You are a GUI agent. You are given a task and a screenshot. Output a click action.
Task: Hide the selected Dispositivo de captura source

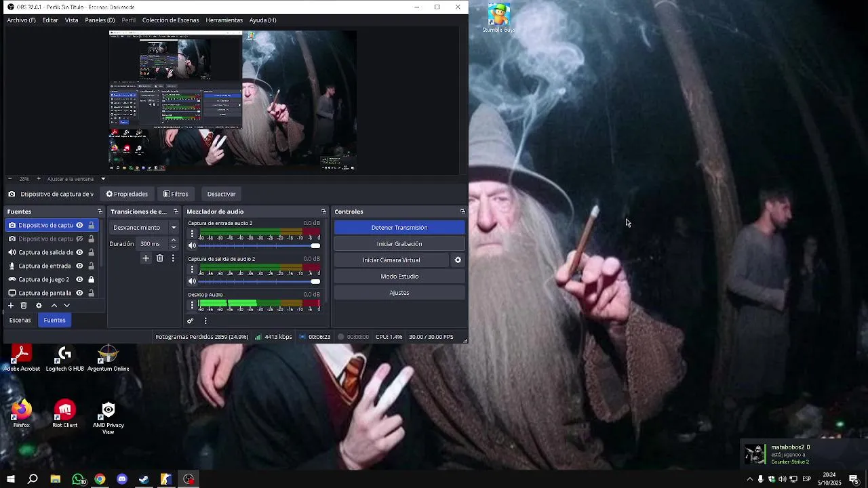pyautogui.click(x=79, y=225)
